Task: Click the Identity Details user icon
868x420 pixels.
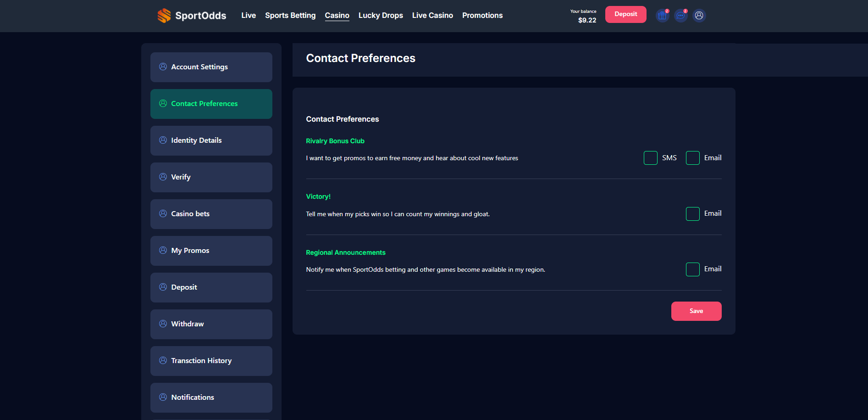Action: tap(163, 140)
